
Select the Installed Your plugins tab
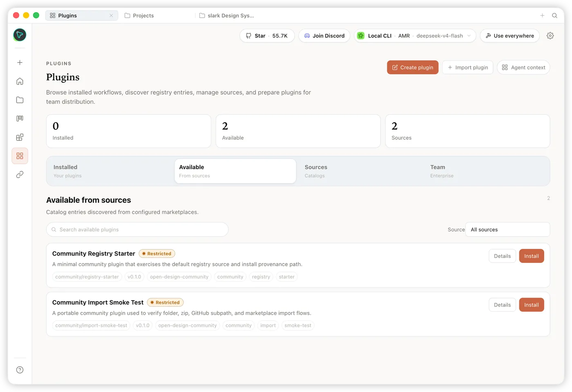[x=109, y=171]
